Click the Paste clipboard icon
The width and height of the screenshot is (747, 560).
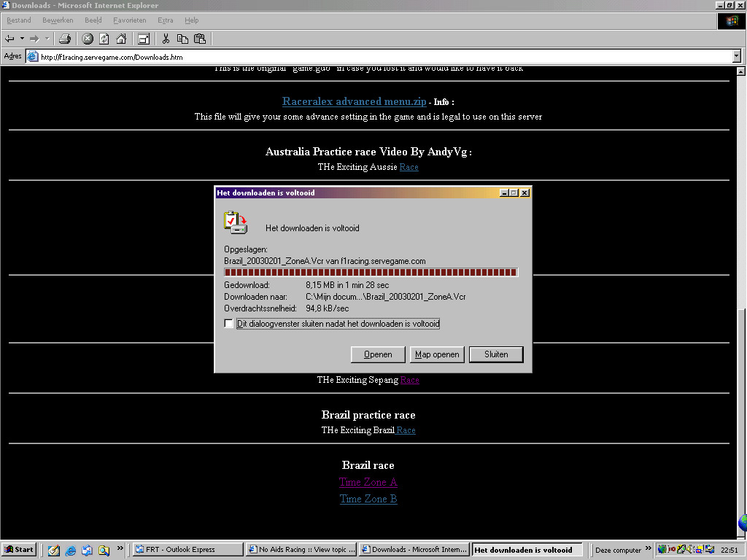199,39
